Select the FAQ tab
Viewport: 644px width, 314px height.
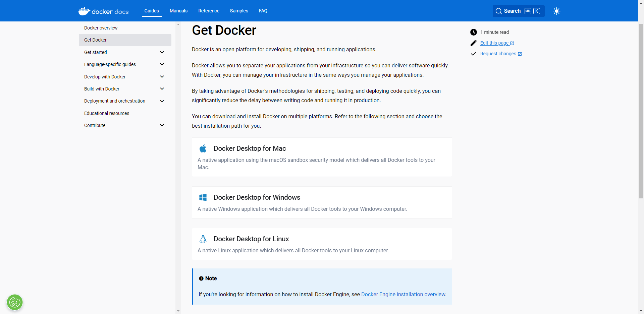tap(263, 11)
